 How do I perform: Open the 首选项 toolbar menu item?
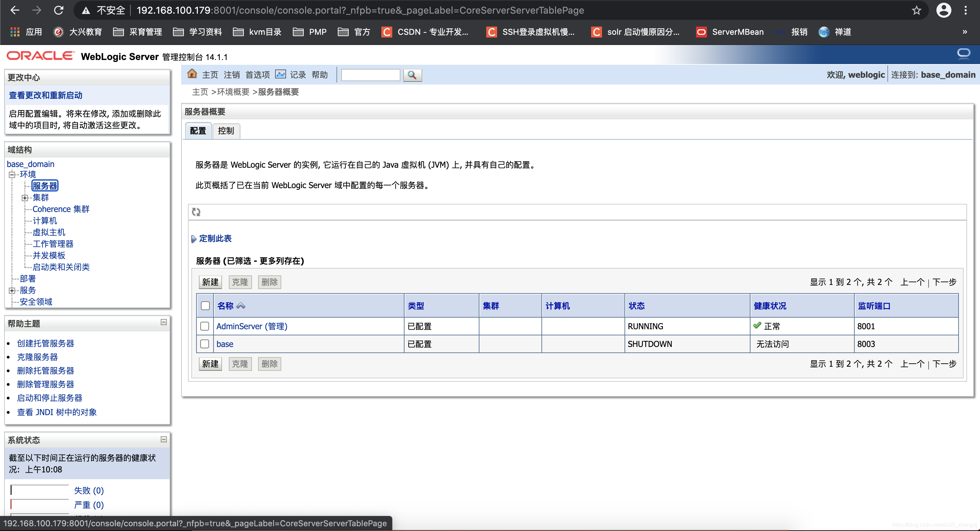point(257,75)
